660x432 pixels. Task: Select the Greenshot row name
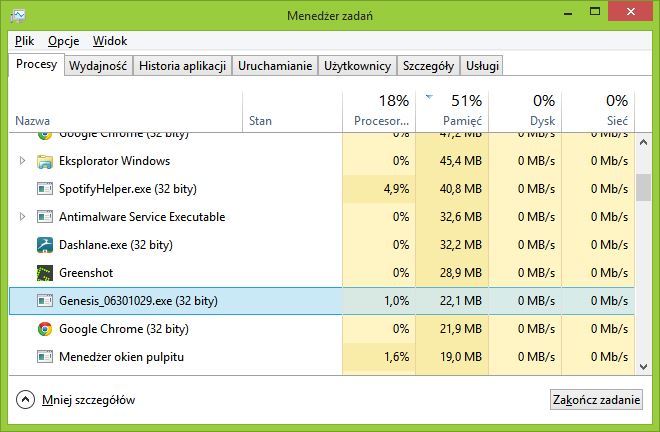(x=86, y=273)
